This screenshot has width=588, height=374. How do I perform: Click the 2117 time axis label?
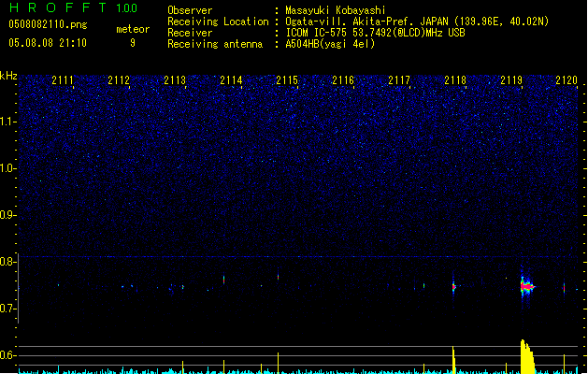click(399, 80)
